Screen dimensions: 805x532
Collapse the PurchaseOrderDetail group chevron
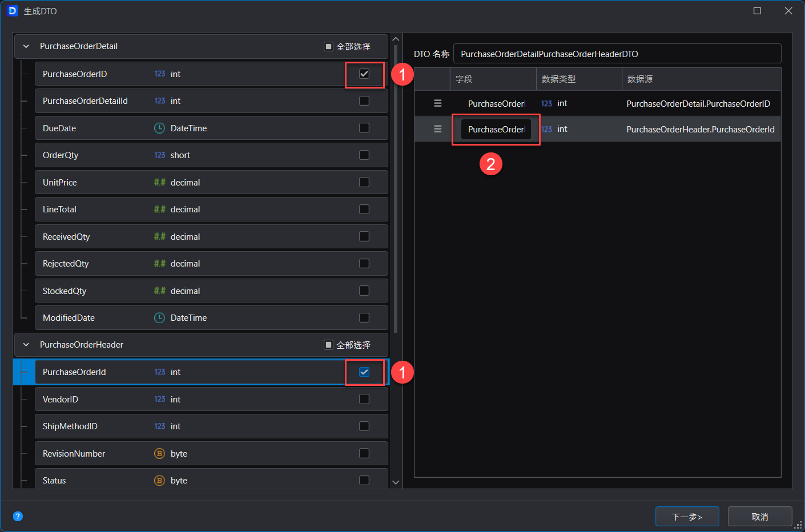coord(26,46)
